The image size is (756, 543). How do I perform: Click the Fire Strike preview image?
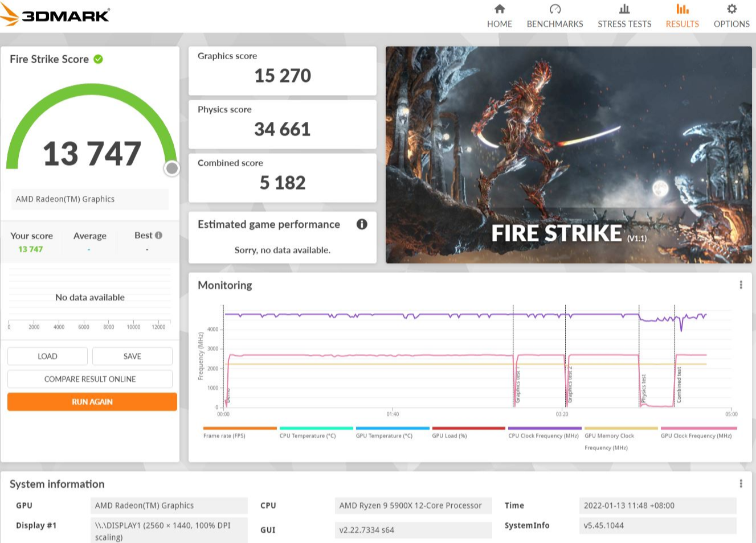(569, 155)
